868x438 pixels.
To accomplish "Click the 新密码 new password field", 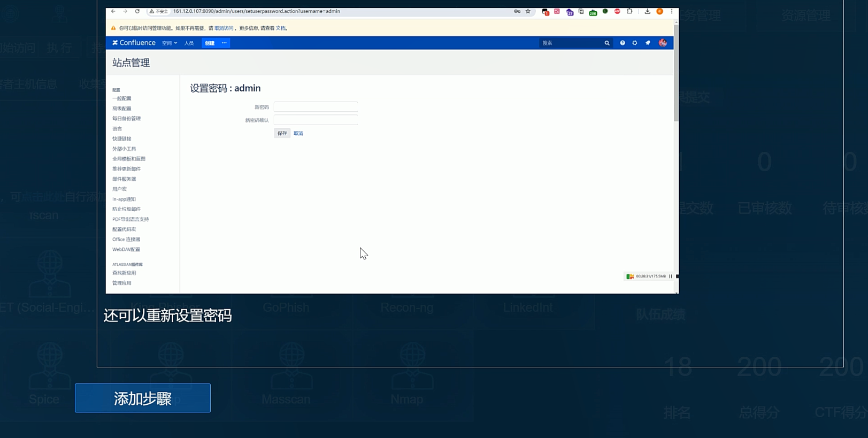I will [316, 107].
